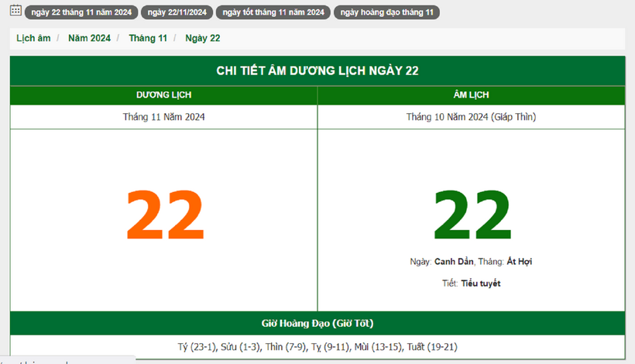Open the "ngày 22 tháng 11 năm 2024" tag
This screenshot has width=635, height=364.
click(x=81, y=12)
